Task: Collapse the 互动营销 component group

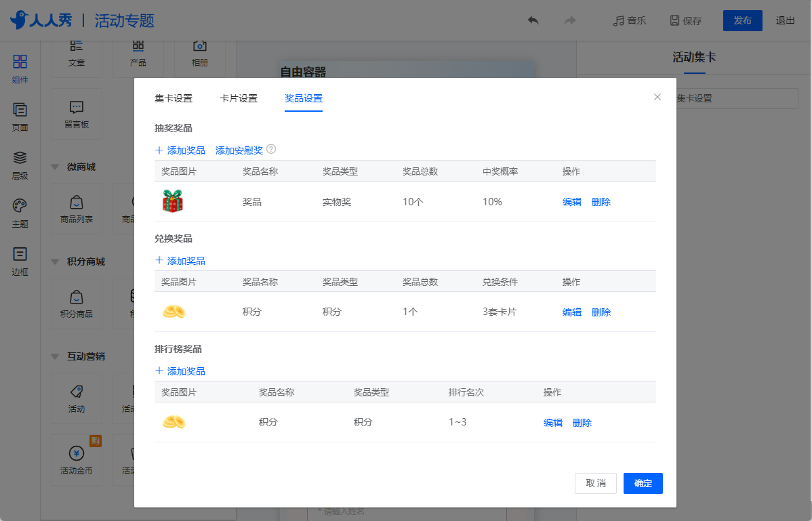Action: pyautogui.click(x=55, y=356)
